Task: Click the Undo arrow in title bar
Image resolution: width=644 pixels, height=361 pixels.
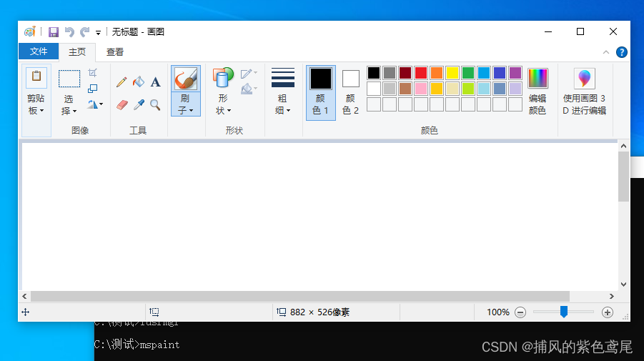Action: (69, 32)
